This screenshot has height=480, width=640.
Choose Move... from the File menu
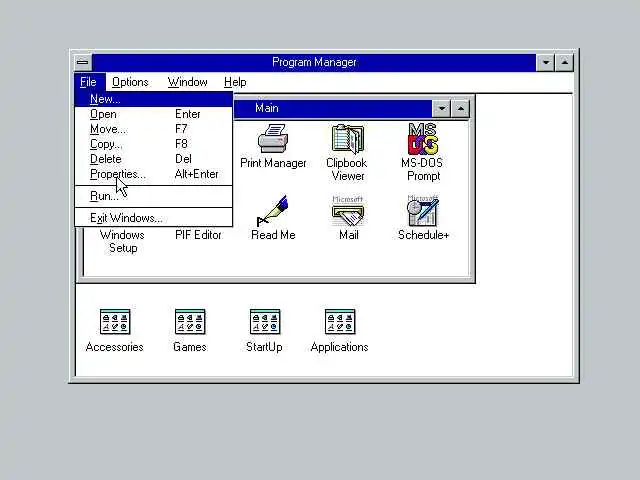[153, 129]
